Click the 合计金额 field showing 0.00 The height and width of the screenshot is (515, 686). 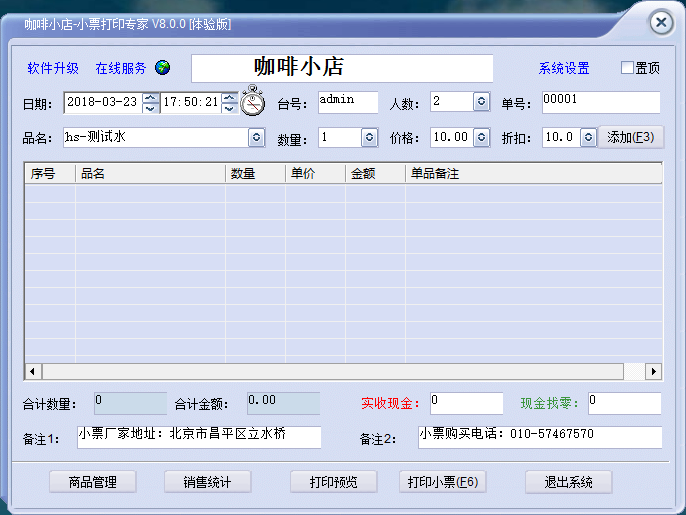click(284, 403)
